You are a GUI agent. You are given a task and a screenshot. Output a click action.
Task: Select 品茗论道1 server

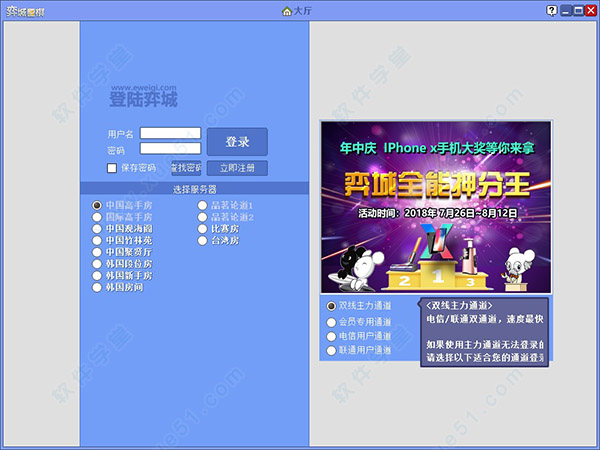tap(202, 205)
